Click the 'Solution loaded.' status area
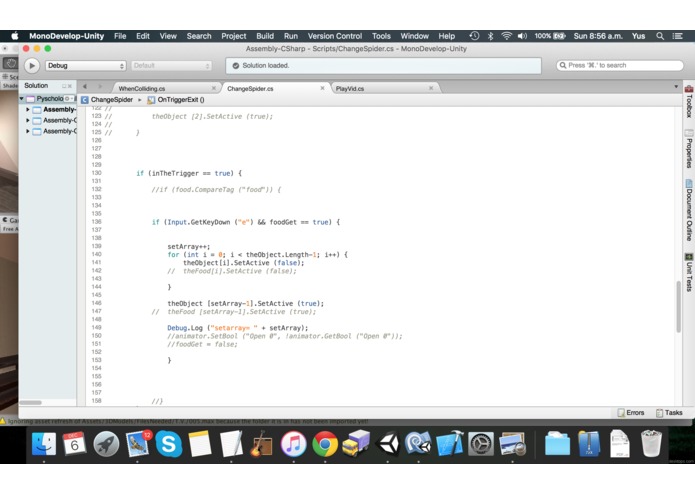 (x=383, y=66)
